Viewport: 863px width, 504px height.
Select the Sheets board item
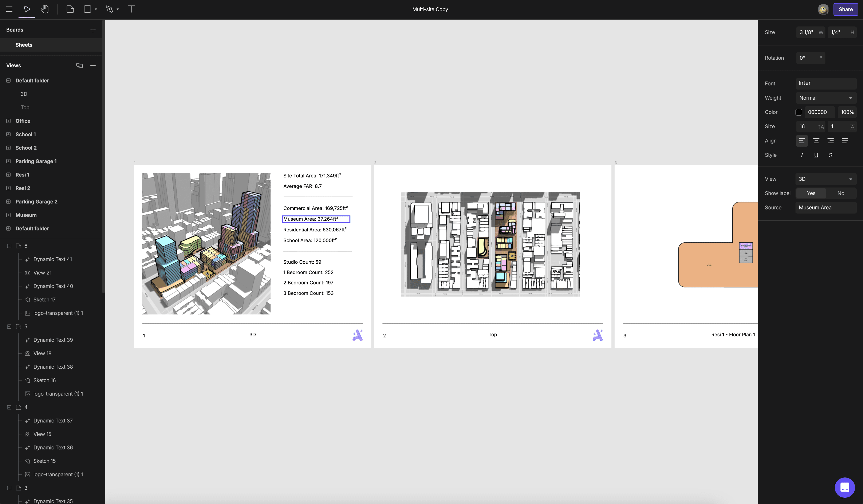point(24,45)
